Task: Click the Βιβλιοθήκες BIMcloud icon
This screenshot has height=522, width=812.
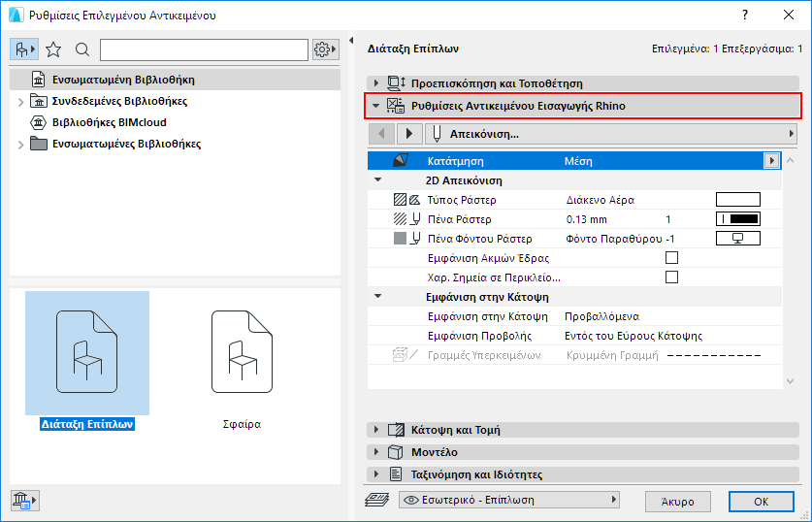Action: click(39, 122)
